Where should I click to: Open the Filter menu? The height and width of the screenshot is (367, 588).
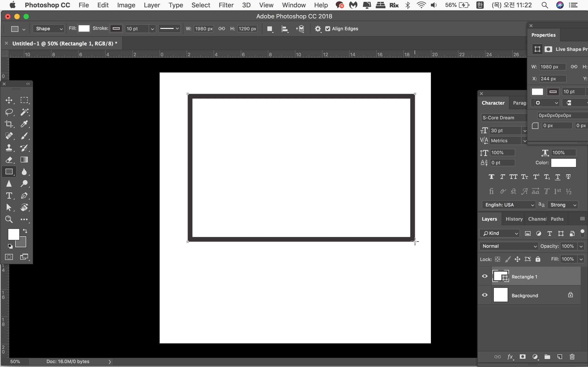226,5
